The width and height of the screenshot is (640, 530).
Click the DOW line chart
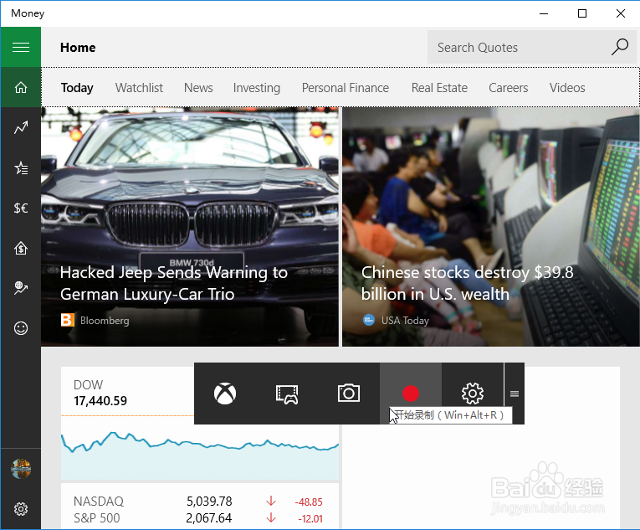click(x=200, y=455)
